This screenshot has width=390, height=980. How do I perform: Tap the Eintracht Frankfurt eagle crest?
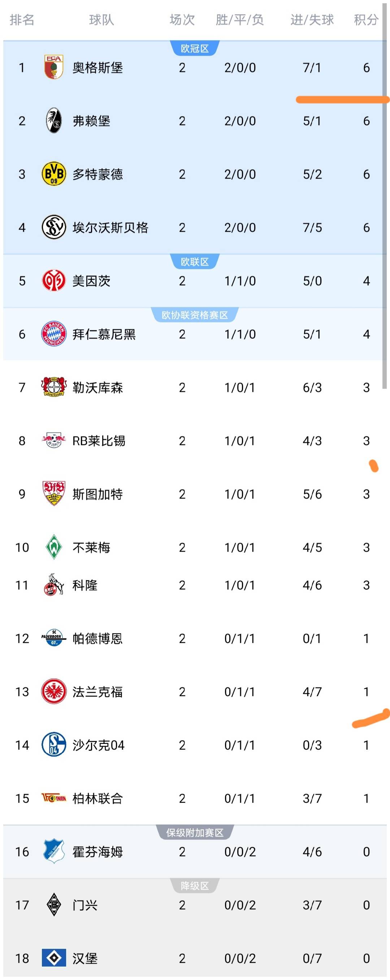(x=53, y=691)
